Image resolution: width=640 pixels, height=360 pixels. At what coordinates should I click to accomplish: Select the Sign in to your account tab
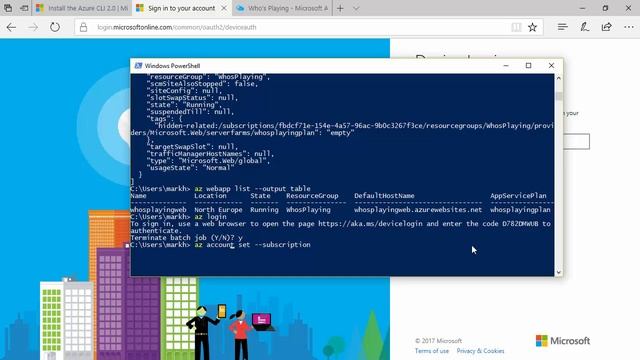click(x=182, y=8)
